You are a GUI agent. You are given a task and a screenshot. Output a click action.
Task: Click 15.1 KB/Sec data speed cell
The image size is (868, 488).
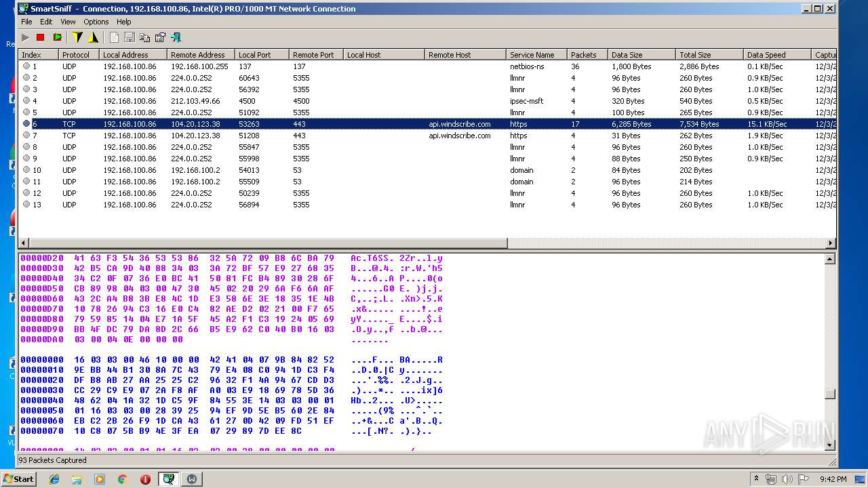pyautogui.click(x=767, y=124)
